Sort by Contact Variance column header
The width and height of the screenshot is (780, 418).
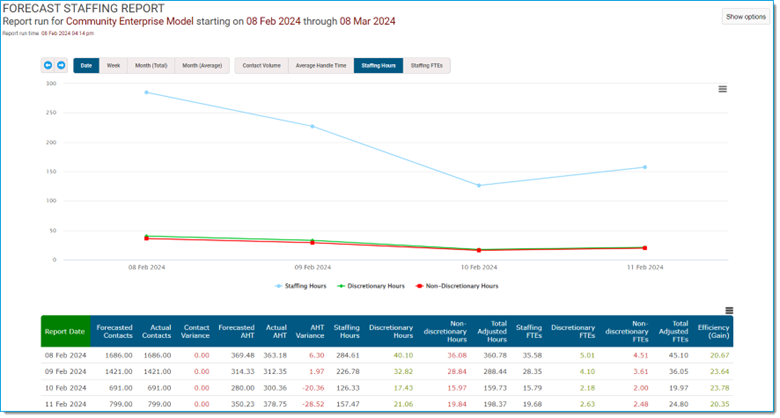pos(195,331)
